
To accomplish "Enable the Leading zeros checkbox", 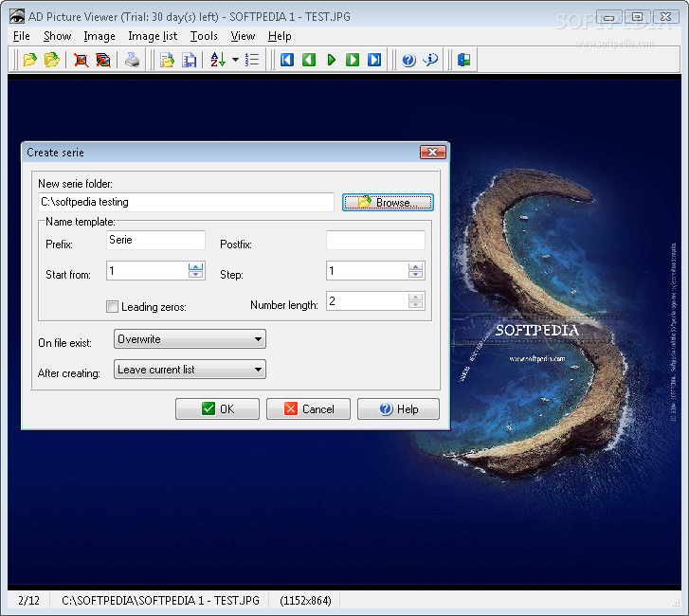I will pos(112,306).
